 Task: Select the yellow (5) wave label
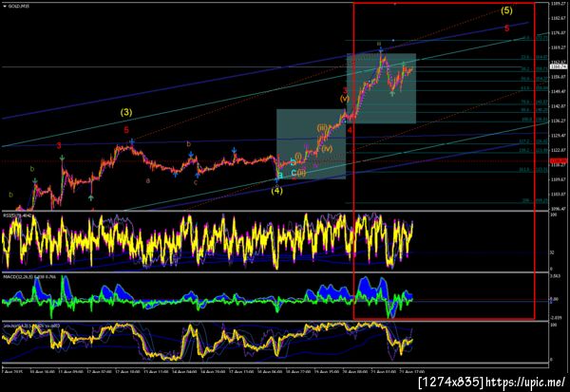506,10
